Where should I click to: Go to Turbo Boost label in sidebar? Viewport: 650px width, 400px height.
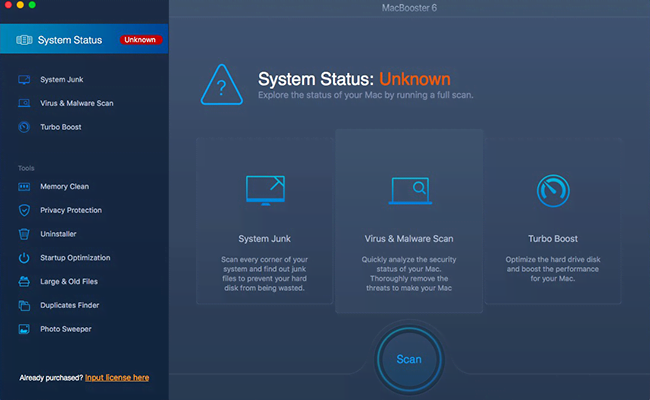[61, 127]
